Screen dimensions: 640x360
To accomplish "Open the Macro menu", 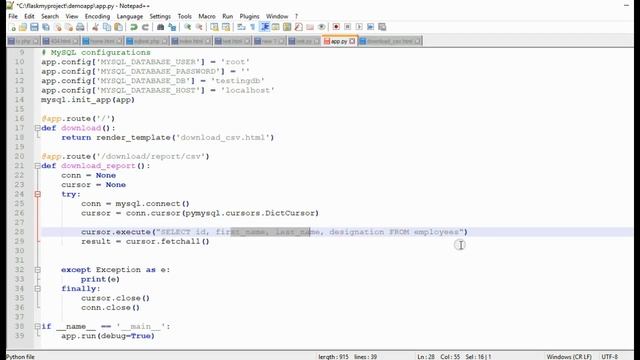I will 207,16.
